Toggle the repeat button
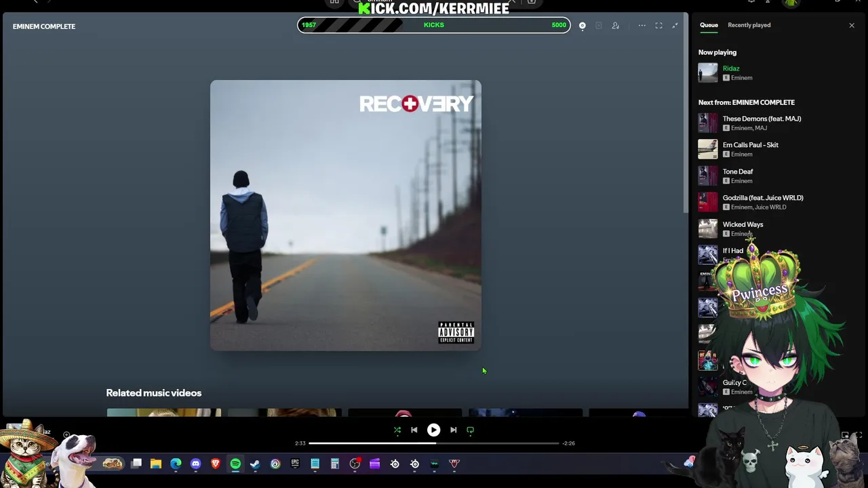This screenshot has height=488, width=868. (470, 430)
